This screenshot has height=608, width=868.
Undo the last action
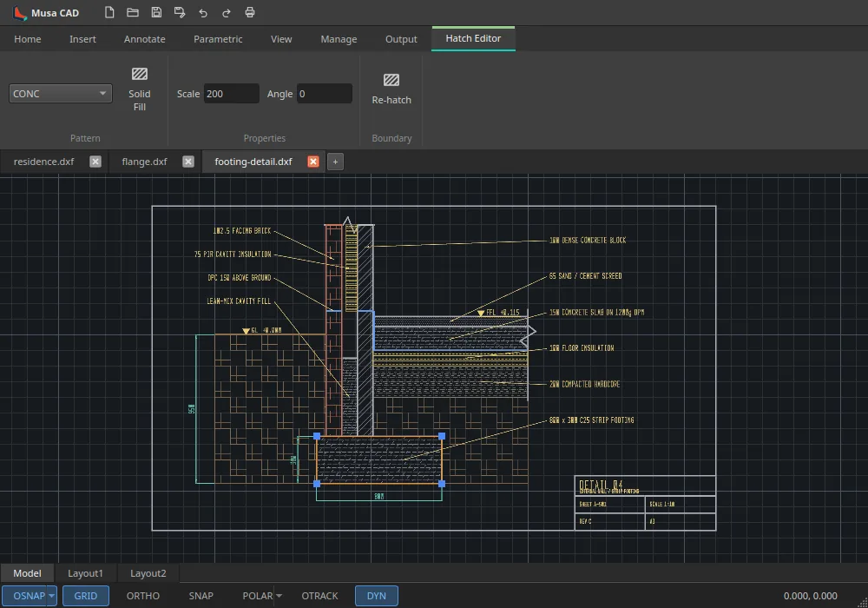coord(203,13)
